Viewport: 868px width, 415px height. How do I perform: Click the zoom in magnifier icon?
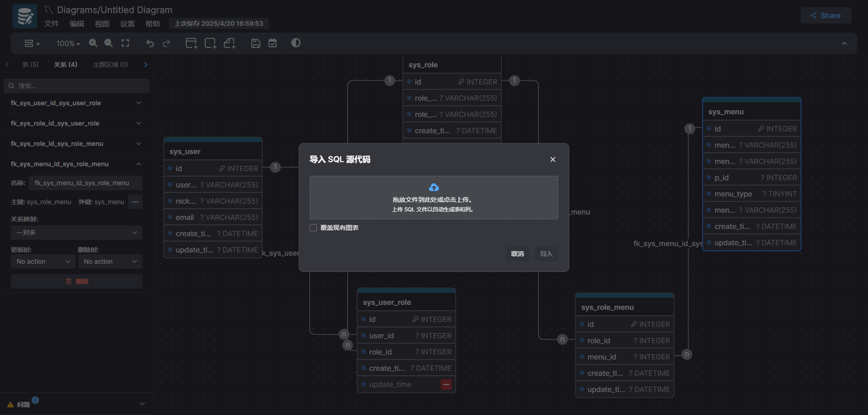(93, 43)
